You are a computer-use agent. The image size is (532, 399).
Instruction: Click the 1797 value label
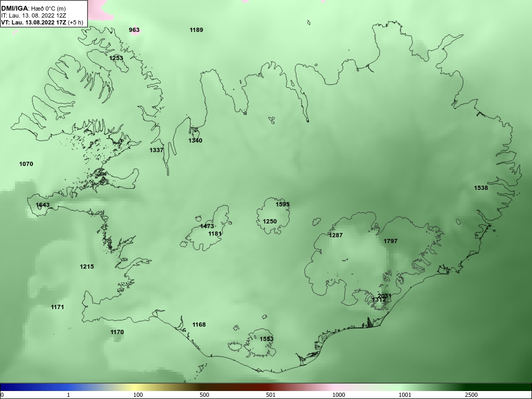click(390, 241)
